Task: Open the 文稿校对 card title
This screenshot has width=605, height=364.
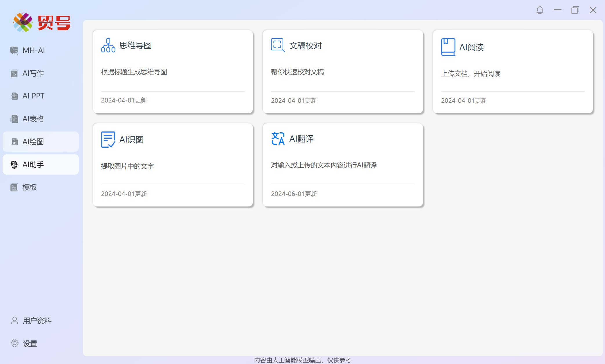Action: point(306,45)
